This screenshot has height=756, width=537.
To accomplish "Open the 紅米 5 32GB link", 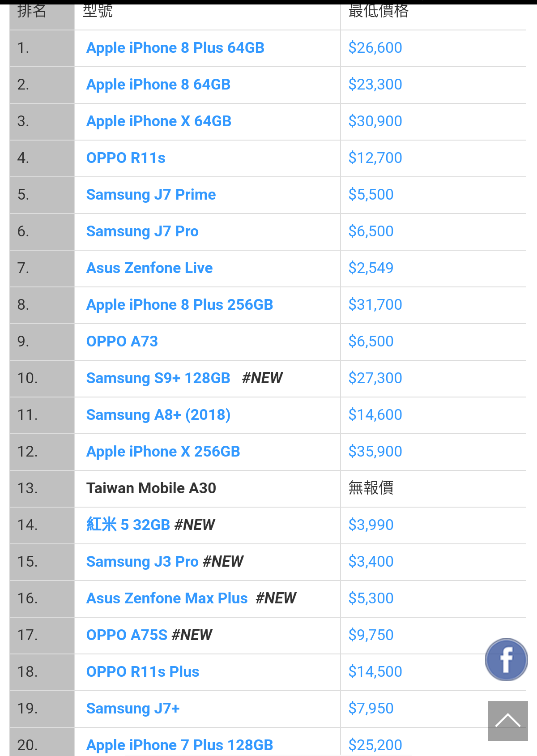I will 128,525.
